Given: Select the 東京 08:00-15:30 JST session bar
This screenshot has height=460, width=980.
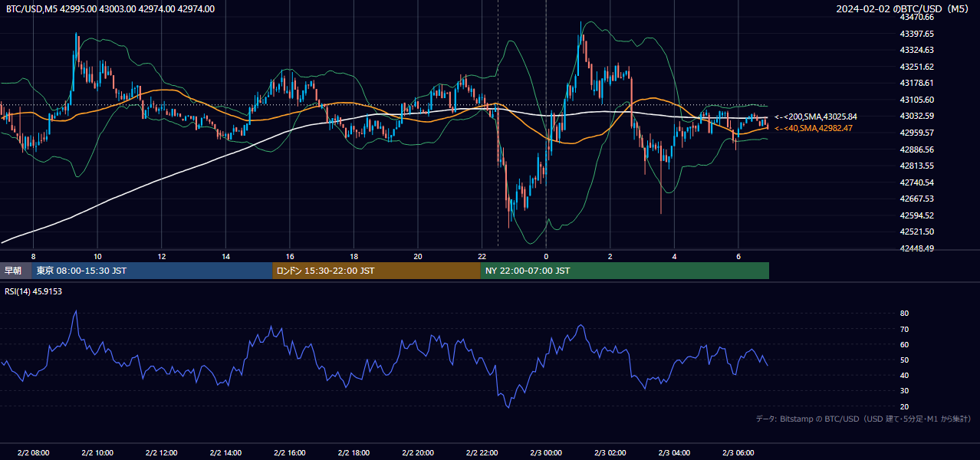Looking at the screenshot, I should point(152,271).
